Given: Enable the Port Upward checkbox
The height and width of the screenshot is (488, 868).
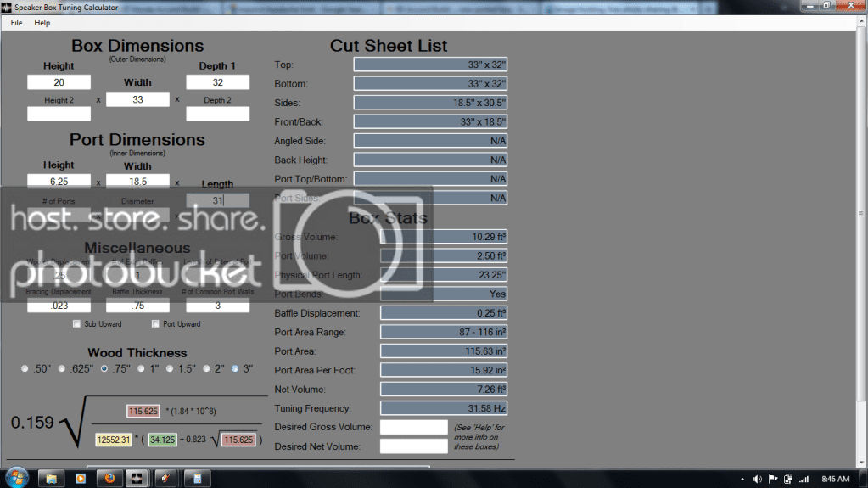Looking at the screenshot, I should pyautogui.click(x=155, y=323).
